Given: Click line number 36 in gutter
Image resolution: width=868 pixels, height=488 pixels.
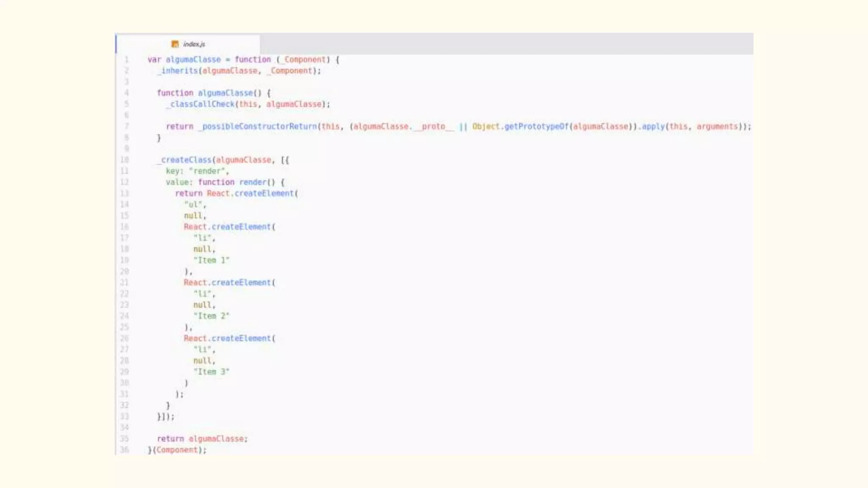Looking at the screenshot, I should pyautogui.click(x=124, y=449).
